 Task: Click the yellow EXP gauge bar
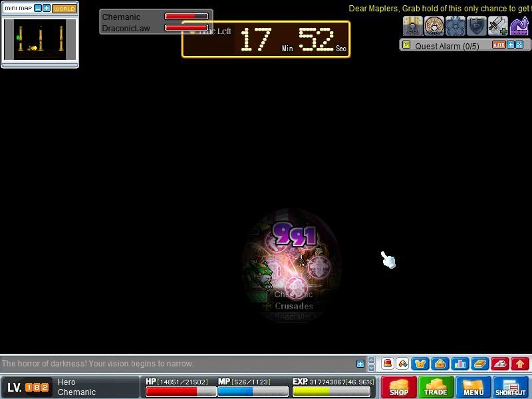(x=331, y=392)
